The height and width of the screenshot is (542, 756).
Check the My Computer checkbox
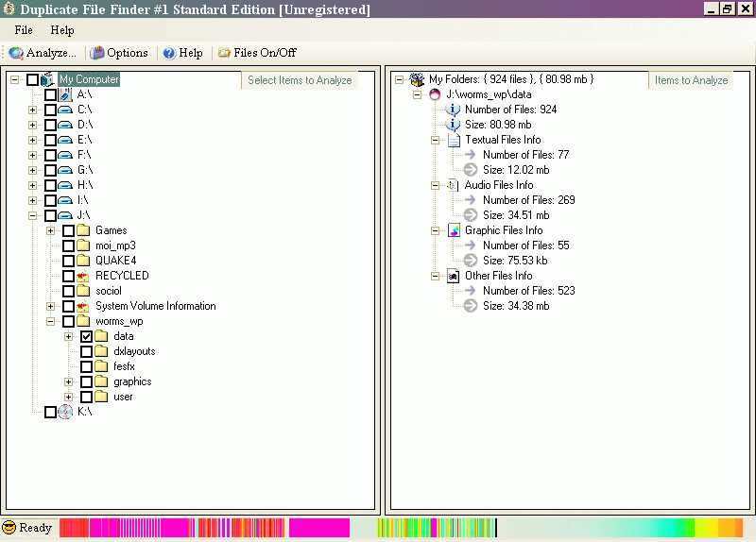pyautogui.click(x=32, y=79)
